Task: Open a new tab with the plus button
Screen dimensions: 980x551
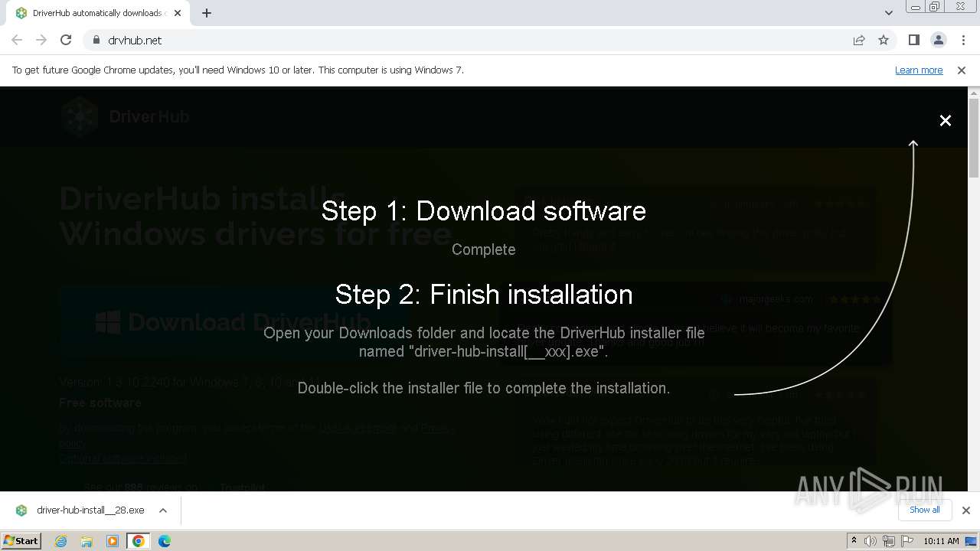Action: click(x=207, y=13)
